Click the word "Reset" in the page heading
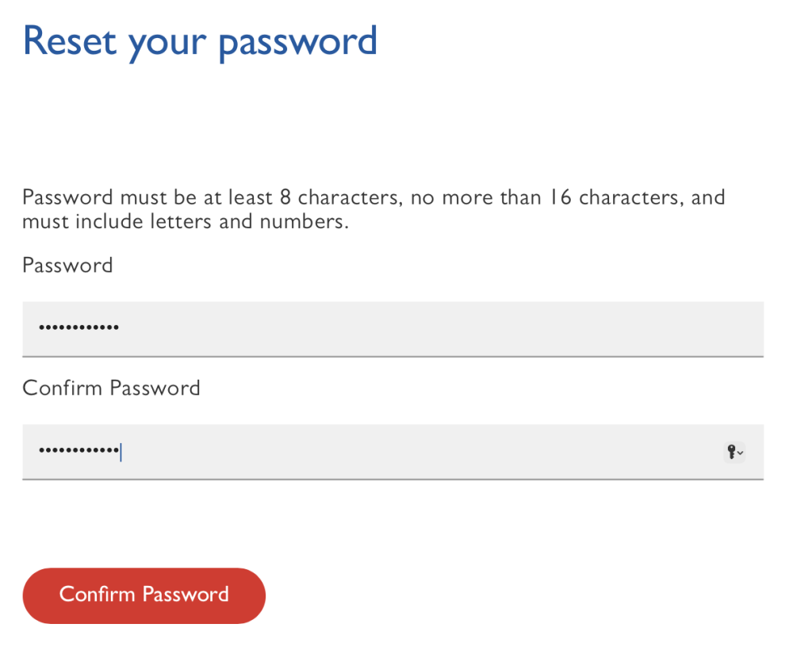The height and width of the screenshot is (662, 812). pyautogui.click(x=70, y=40)
